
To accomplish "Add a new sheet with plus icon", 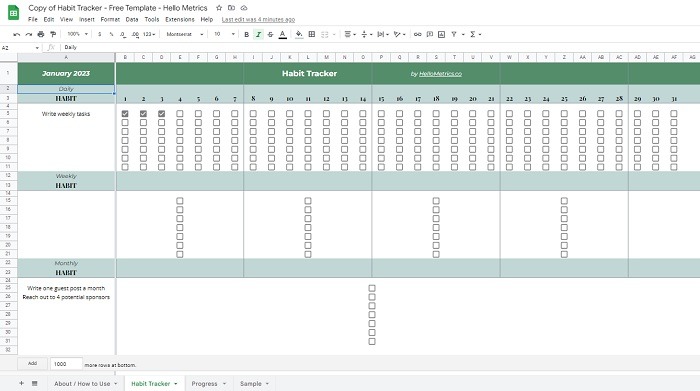I will [21, 383].
